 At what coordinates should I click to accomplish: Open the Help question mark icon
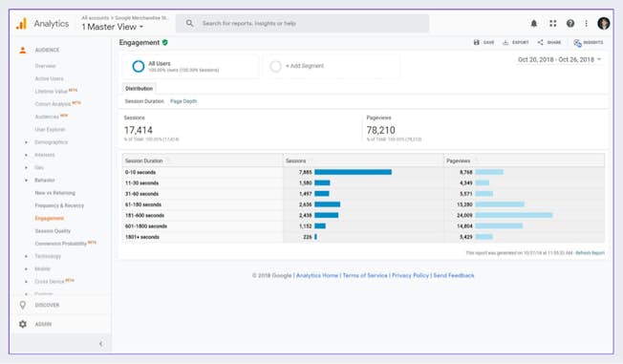(570, 24)
